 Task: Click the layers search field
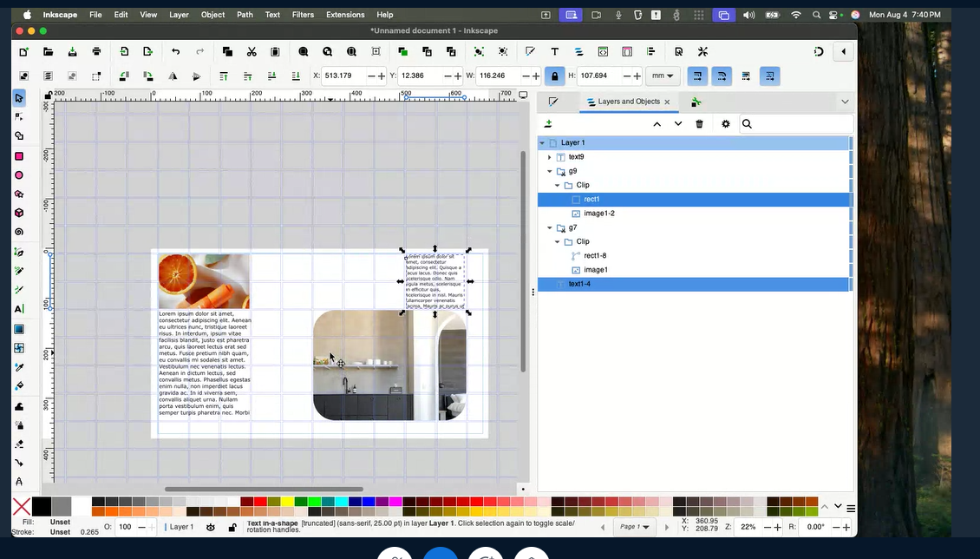tap(796, 124)
